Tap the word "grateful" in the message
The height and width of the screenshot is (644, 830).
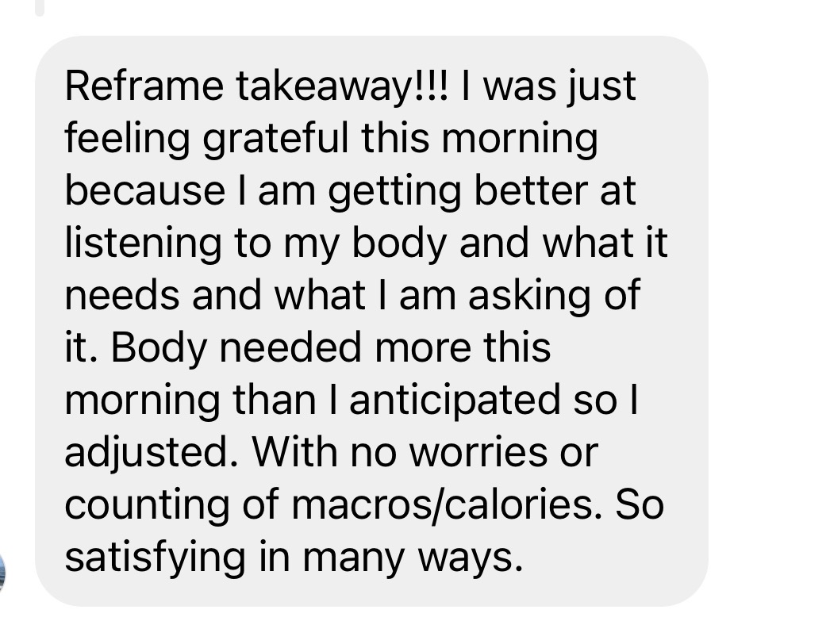(x=276, y=139)
